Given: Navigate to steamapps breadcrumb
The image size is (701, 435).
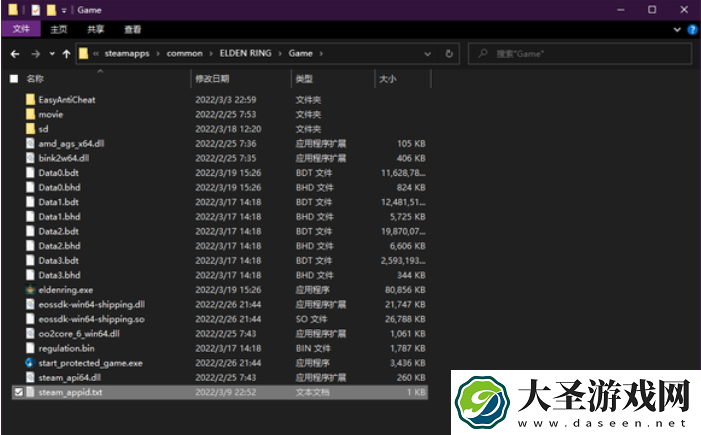Looking at the screenshot, I should click(127, 54).
